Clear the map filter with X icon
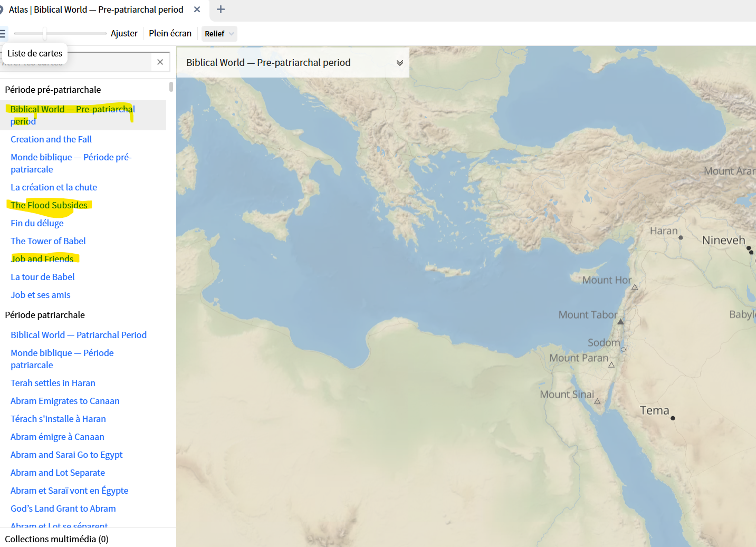Image resolution: width=756 pixels, height=547 pixels. point(160,62)
